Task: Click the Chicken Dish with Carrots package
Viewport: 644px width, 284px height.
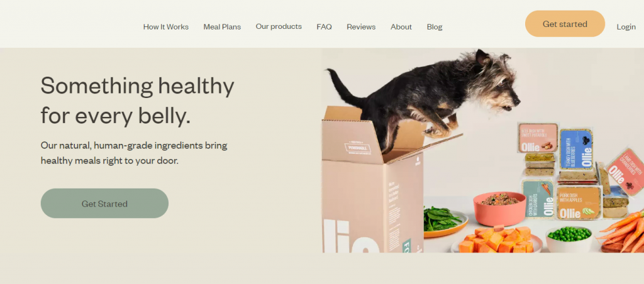Action: 538,199
